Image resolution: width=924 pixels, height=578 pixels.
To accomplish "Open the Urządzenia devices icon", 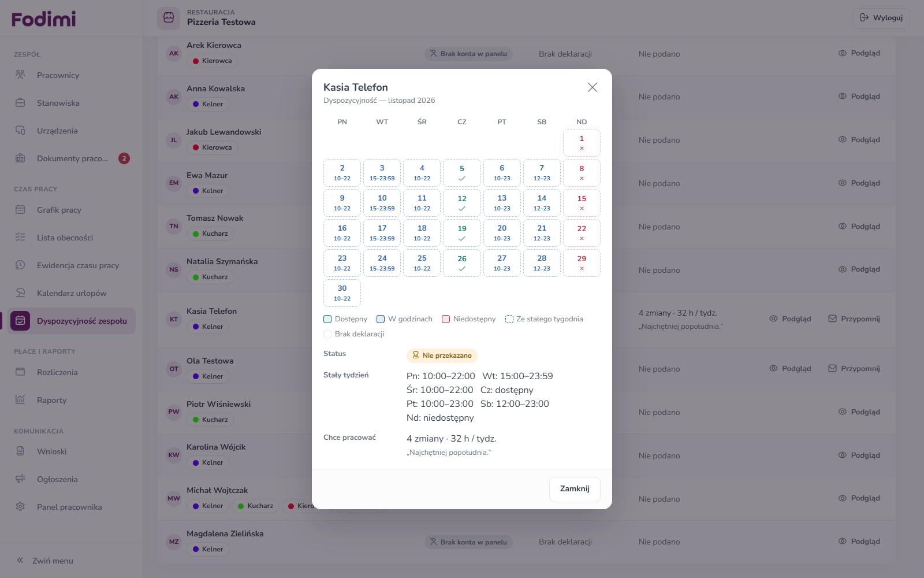I will pos(20,131).
